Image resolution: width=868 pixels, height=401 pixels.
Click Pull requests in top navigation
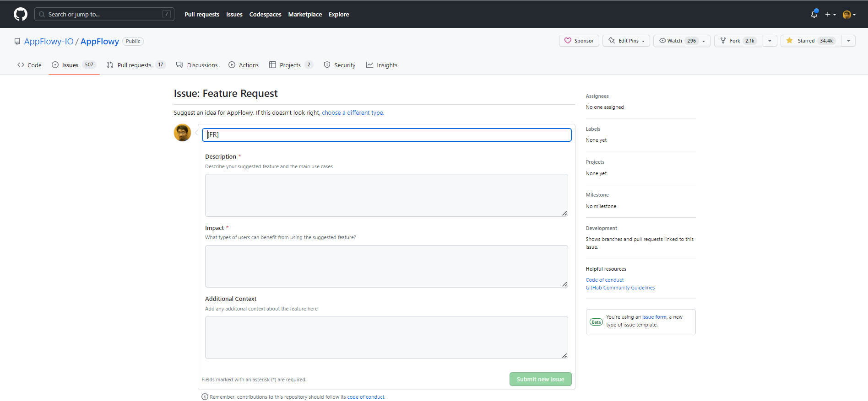pos(202,15)
